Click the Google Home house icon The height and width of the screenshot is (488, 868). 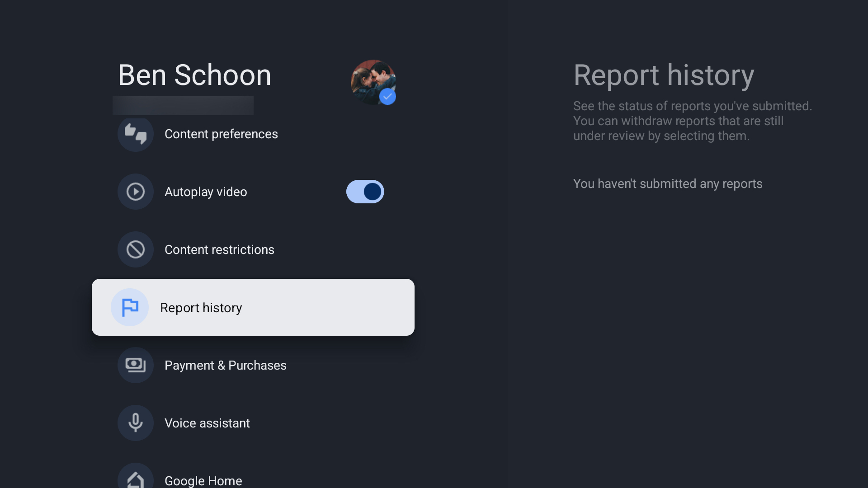[x=136, y=479]
